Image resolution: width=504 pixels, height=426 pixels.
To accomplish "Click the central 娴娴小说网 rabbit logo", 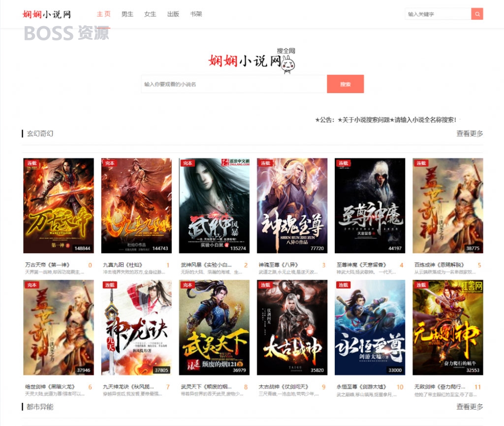I will tap(252, 61).
